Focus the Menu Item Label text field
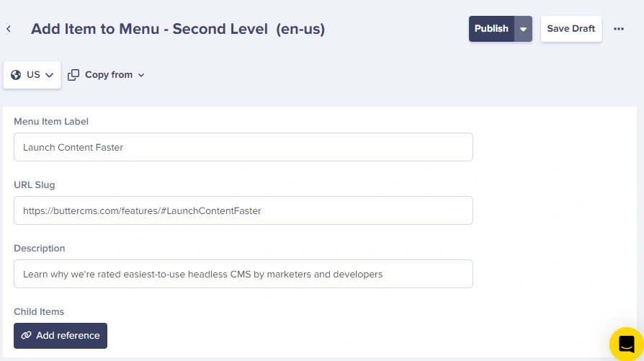The height and width of the screenshot is (361, 644). (x=243, y=147)
